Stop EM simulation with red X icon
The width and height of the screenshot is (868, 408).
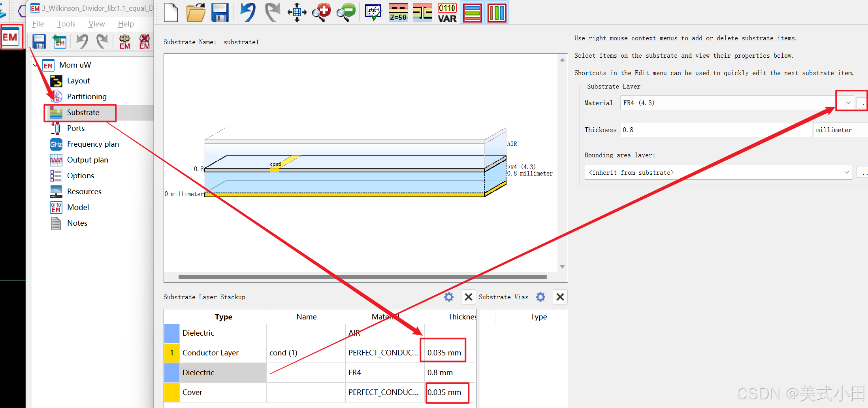145,42
